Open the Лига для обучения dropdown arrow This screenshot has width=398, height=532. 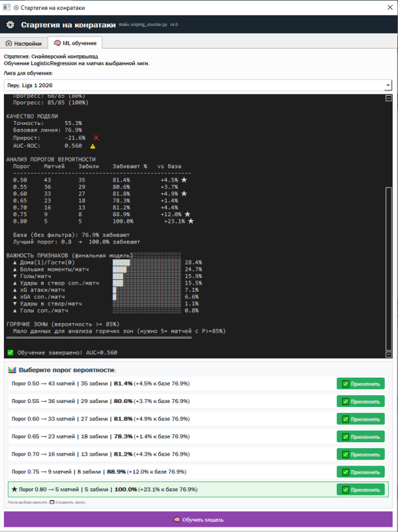click(x=388, y=85)
